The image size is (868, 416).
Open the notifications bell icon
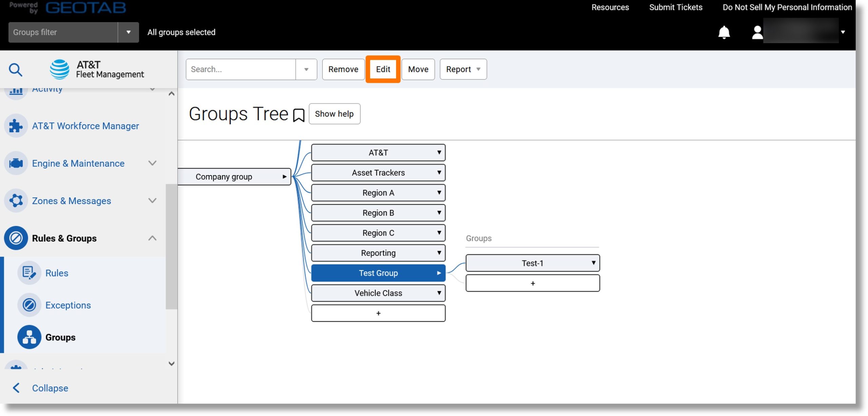tap(724, 32)
